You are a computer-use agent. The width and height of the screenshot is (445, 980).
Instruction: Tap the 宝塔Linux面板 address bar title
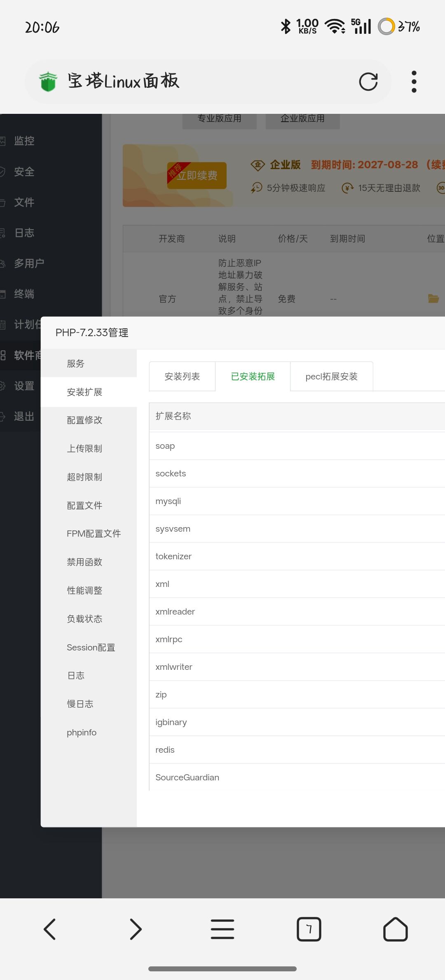tap(124, 81)
